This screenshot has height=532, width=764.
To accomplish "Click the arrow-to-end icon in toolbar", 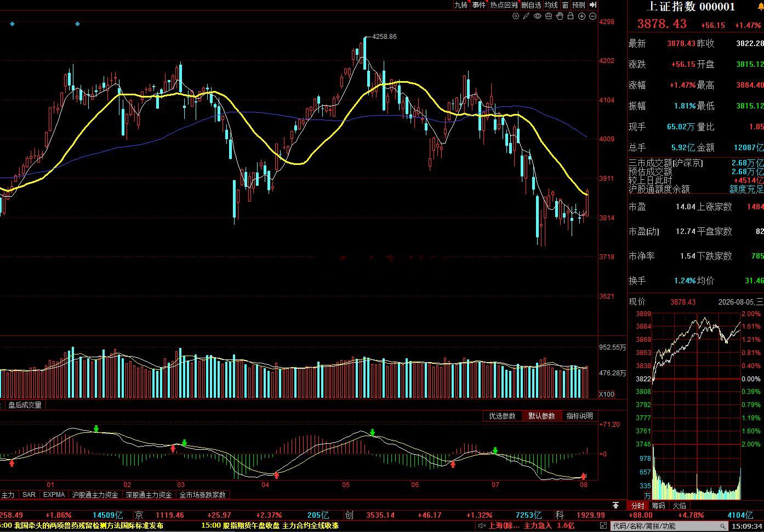I will [593, 5].
